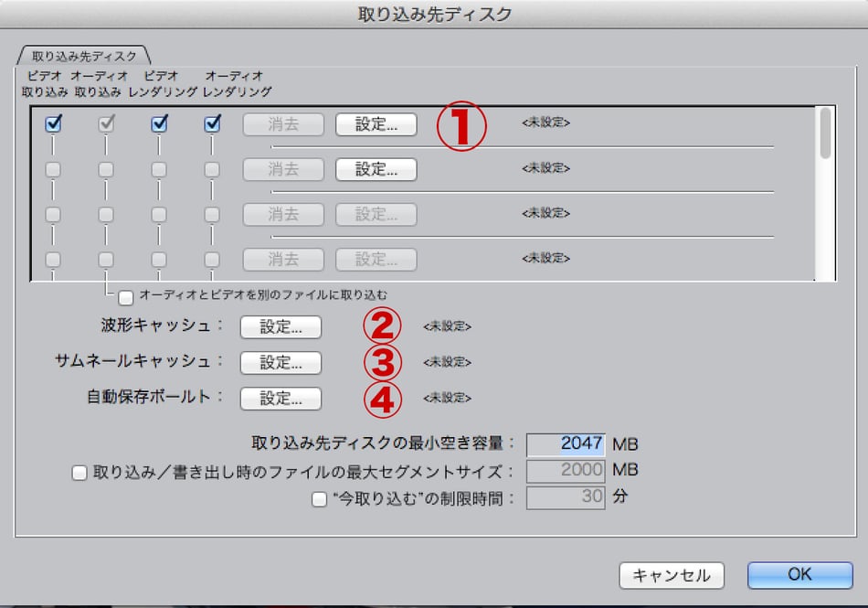Open 波形キャッシュ 設定... button
The image size is (868, 608).
(281, 327)
